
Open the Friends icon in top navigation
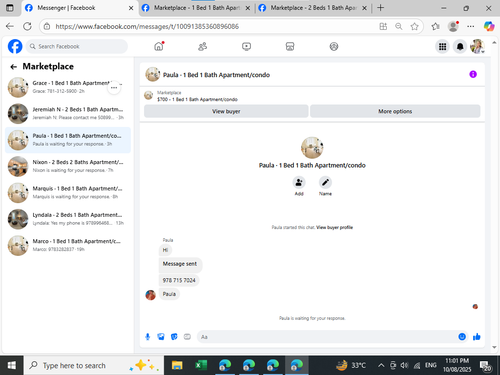(202, 46)
